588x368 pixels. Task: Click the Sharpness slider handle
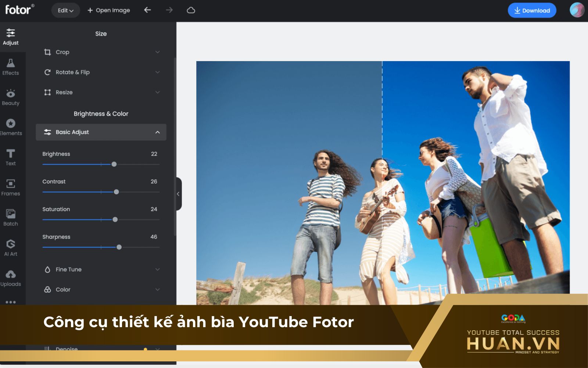coord(119,247)
